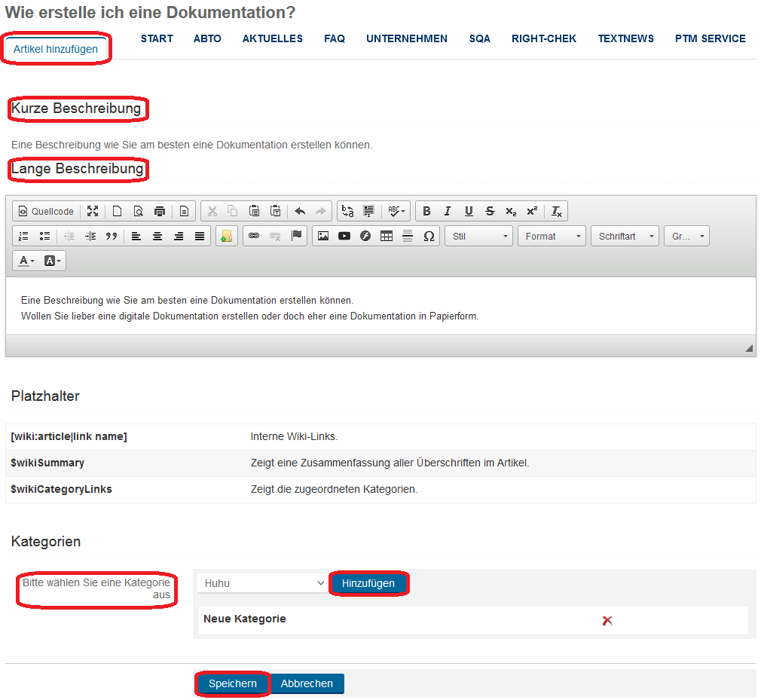764x700 pixels.
Task: Remove Neue Kategorie with red X
Action: (x=607, y=620)
